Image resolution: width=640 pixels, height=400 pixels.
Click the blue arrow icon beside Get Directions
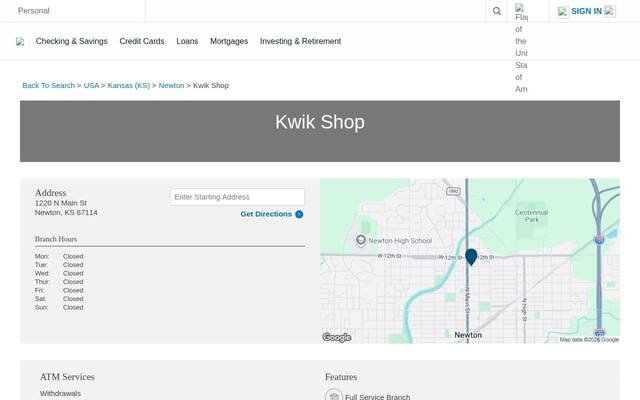point(299,214)
